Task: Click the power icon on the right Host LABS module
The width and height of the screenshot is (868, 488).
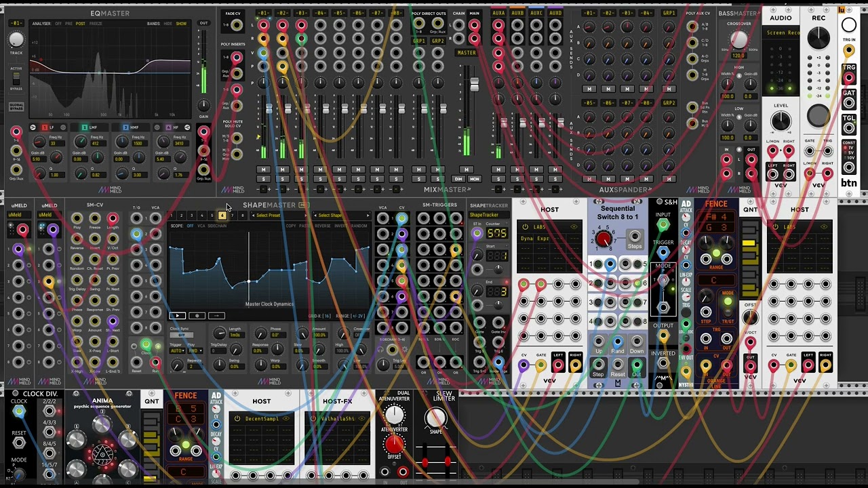Action: click(x=774, y=227)
